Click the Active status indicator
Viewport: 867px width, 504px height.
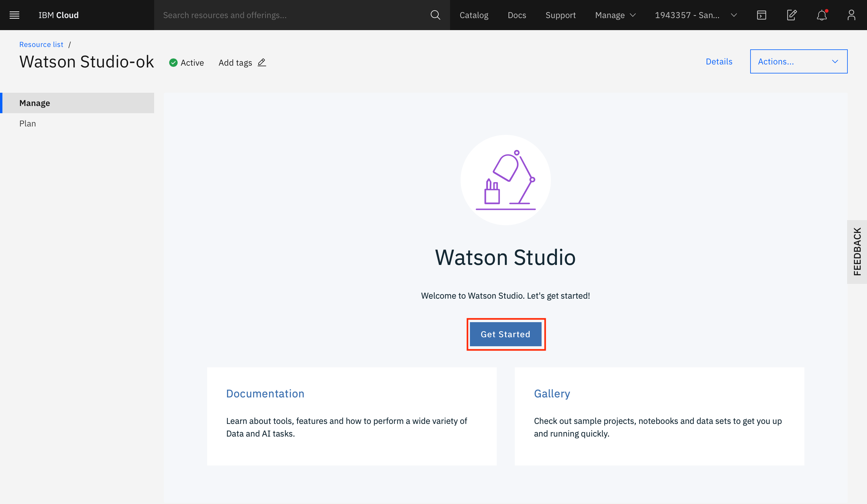pyautogui.click(x=186, y=62)
